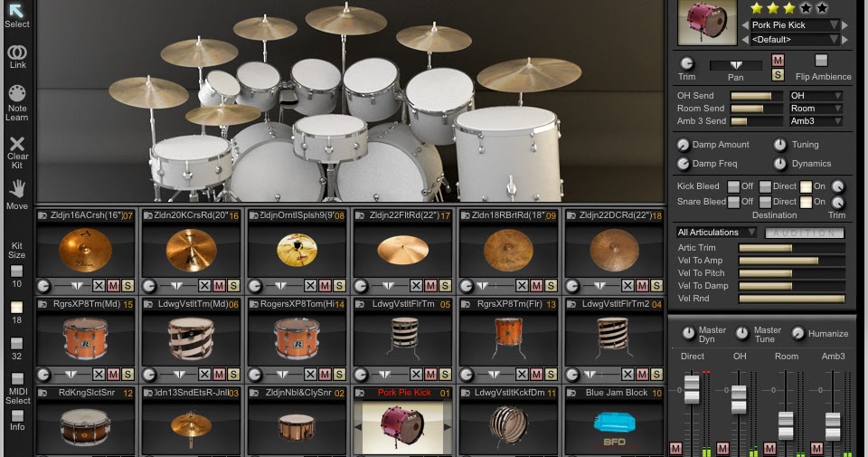Open the Pork Pie Kick name dropdown
The width and height of the screenshot is (868, 457).
click(795, 25)
